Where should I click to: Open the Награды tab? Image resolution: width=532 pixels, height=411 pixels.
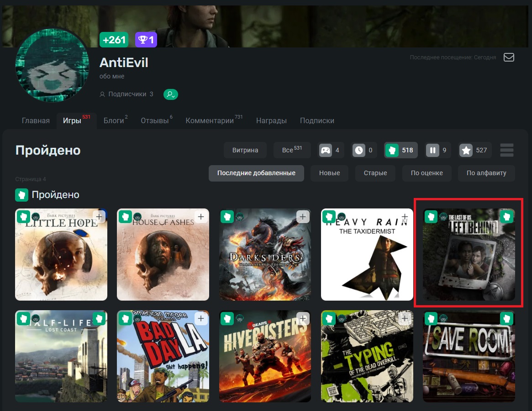tap(271, 120)
